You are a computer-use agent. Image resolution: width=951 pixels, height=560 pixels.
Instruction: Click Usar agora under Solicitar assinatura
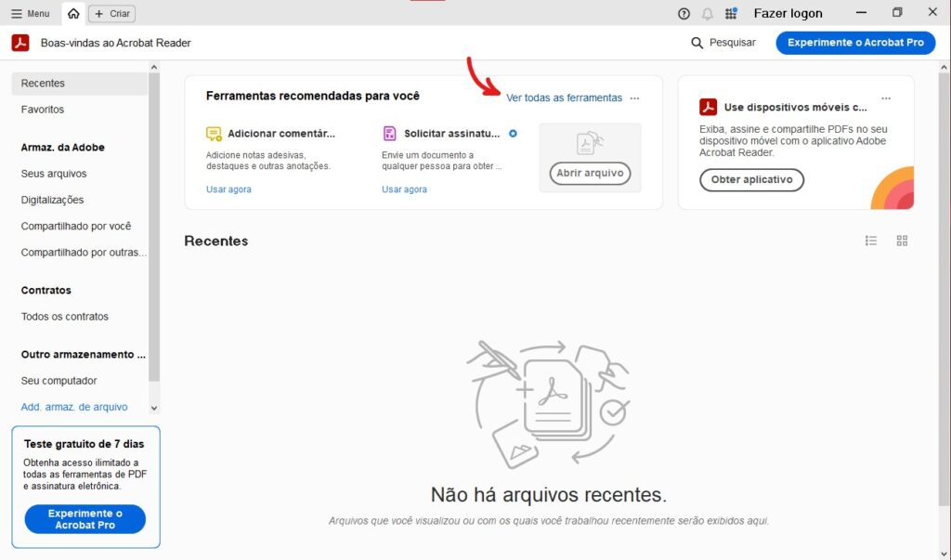405,189
